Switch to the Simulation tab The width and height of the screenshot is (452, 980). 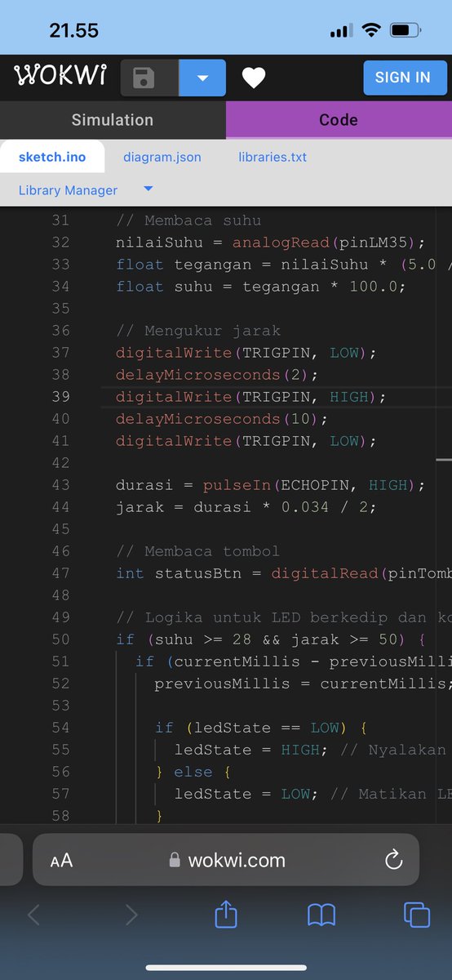(x=113, y=120)
